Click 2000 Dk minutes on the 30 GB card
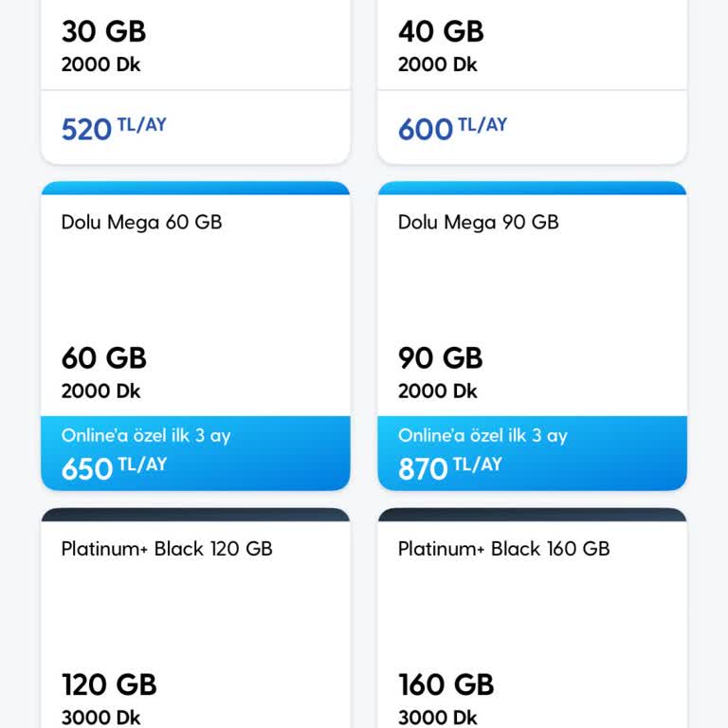Viewport: 728px width, 728px height. click(100, 64)
